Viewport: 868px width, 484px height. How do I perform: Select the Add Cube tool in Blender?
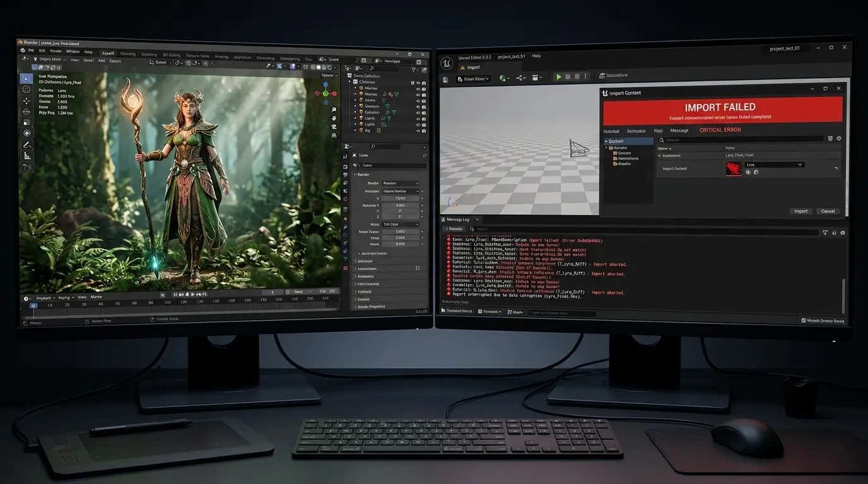click(26, 168)
